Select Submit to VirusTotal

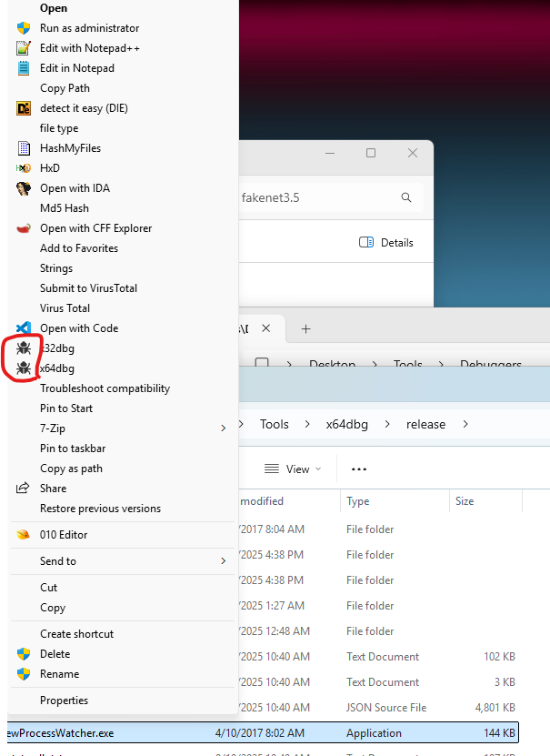tap(88, 288)
